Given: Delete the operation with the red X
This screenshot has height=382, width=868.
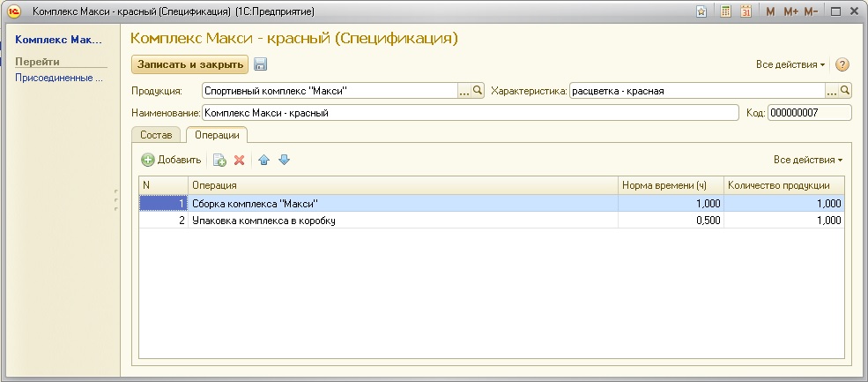Looking at the screenshot, I should pyautogui.click(x=239, y=161).
